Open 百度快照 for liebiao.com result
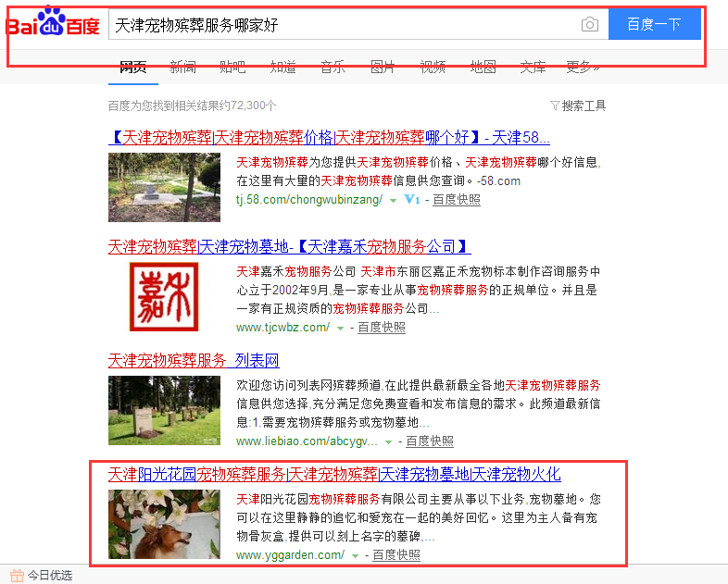Viewport: 728px width, 584px height. click(x=430, y=441)
